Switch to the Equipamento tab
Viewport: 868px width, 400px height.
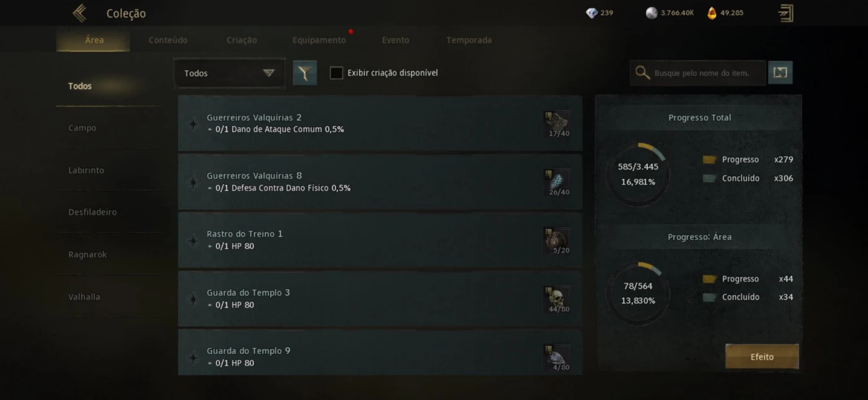[x=319, y=40]
